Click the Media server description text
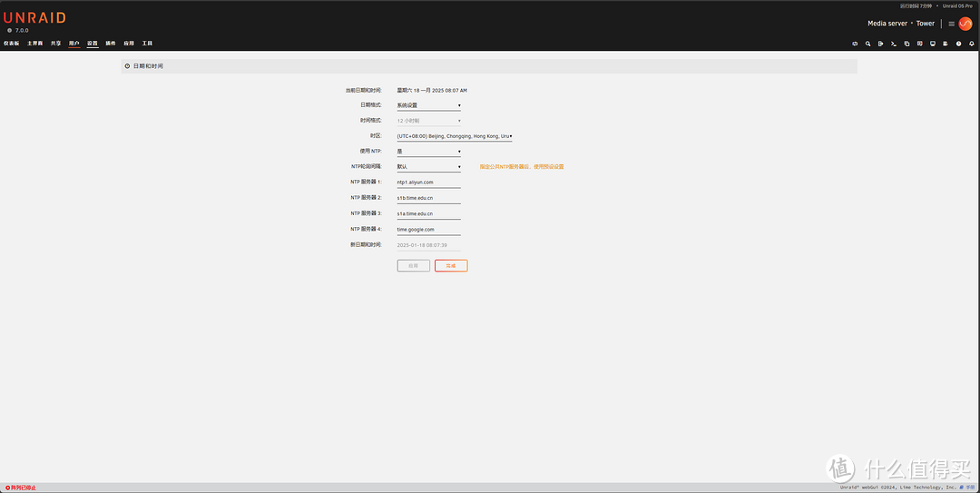Viewport: 980px width, 493px height. click(887, 24)
